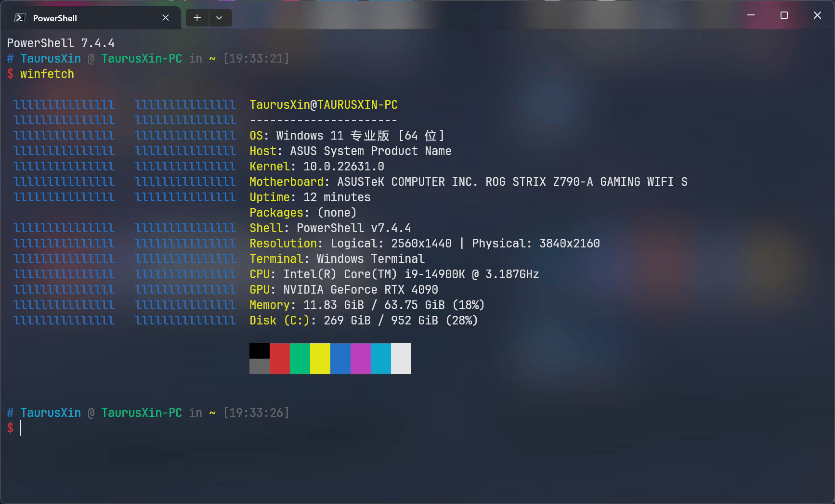Click the magenta color block

[x=361, y=359]
